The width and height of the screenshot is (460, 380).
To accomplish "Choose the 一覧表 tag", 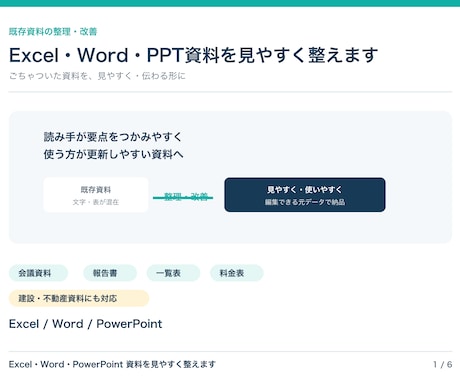I will pos(173,273).
